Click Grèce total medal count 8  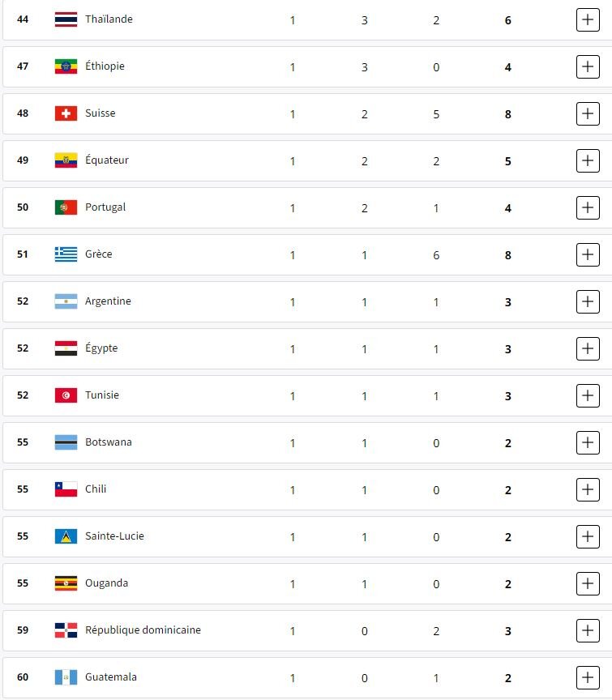pos(508,254)
